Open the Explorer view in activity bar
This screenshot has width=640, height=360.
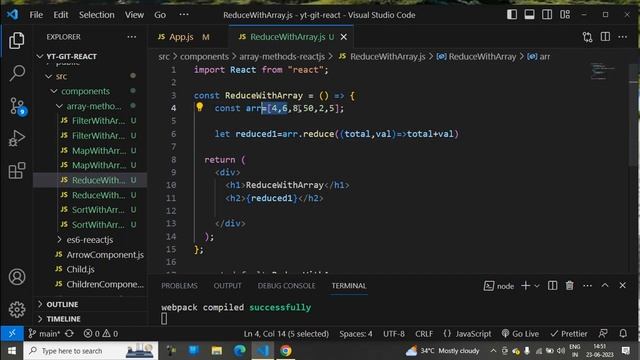pyautogui.click(x=17, y=40)
